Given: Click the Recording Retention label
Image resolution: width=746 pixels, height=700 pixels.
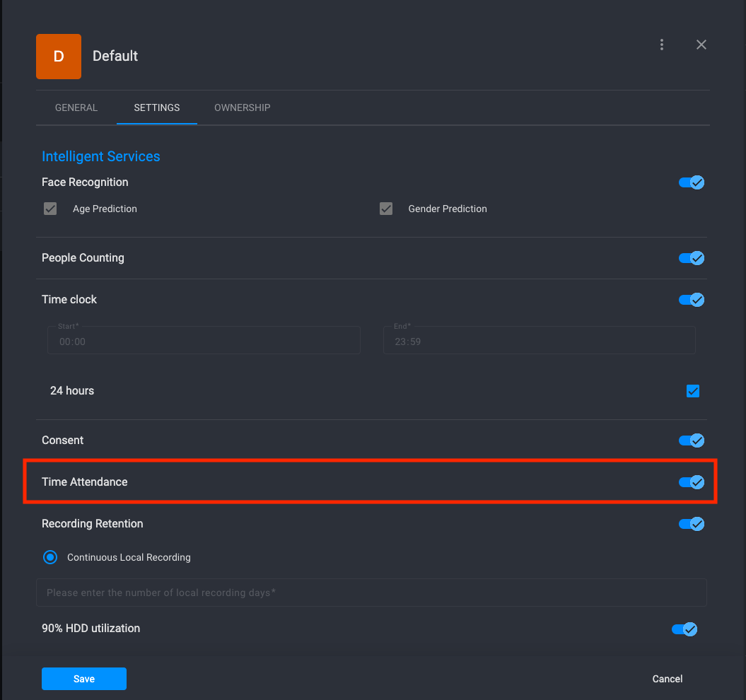Looking at the screenshot, I should pos(93,523).
